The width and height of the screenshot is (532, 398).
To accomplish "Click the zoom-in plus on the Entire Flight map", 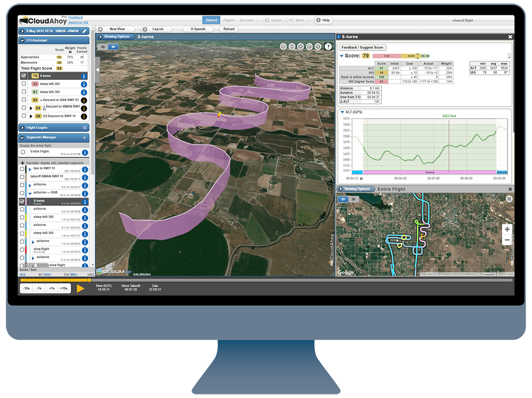I will tap(506, 229).
